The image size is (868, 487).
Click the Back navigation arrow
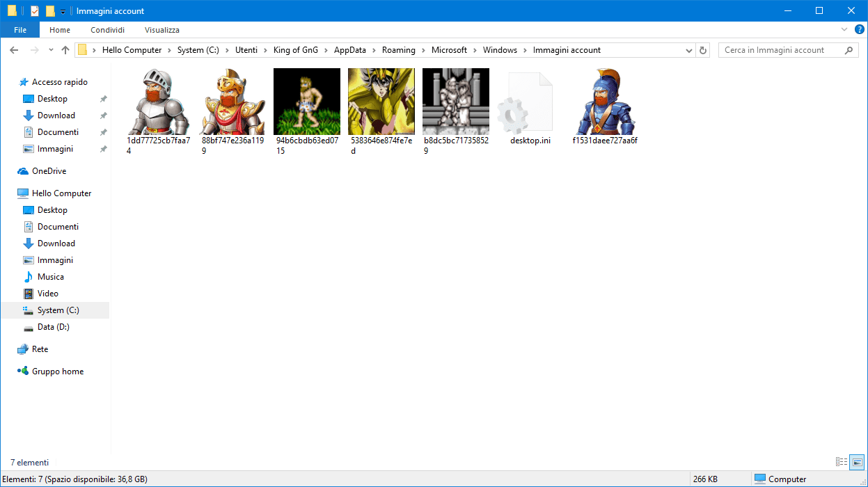[15, 50]
